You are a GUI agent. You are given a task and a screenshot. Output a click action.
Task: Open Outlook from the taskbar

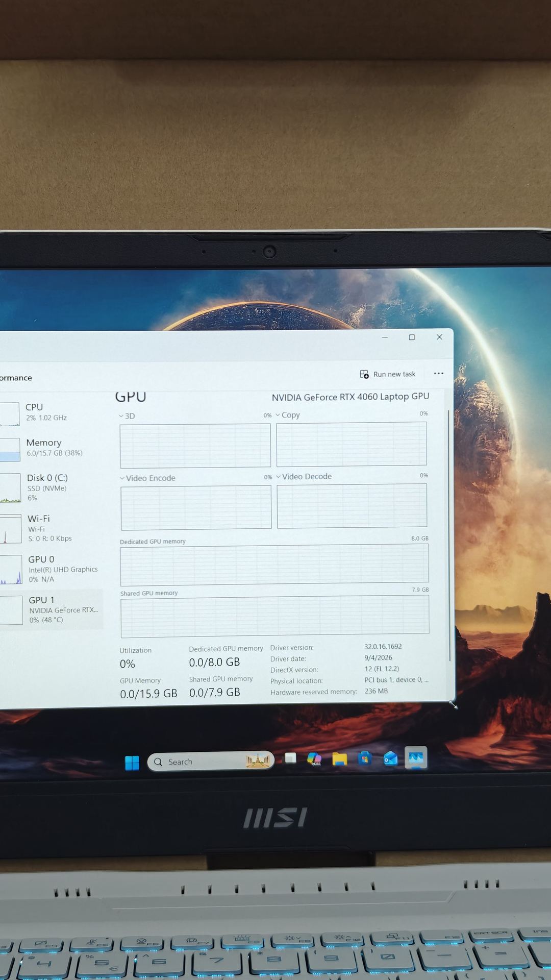390,758
